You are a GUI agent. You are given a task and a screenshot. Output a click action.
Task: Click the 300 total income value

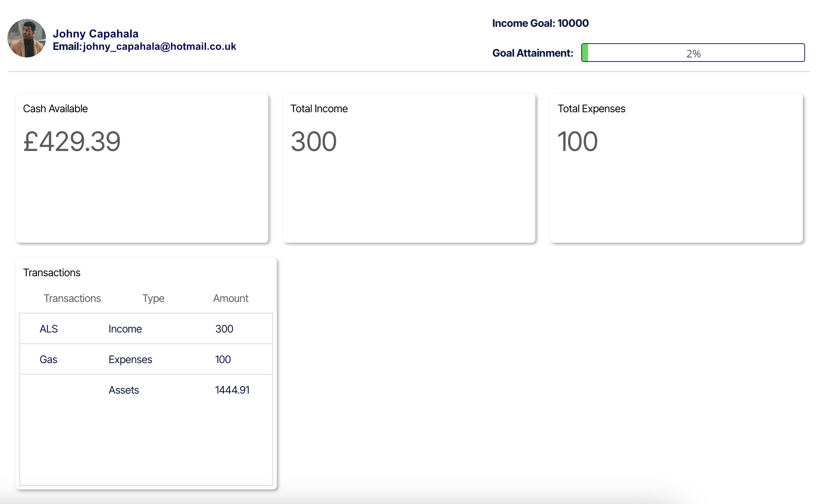click(x=313, y=142)
